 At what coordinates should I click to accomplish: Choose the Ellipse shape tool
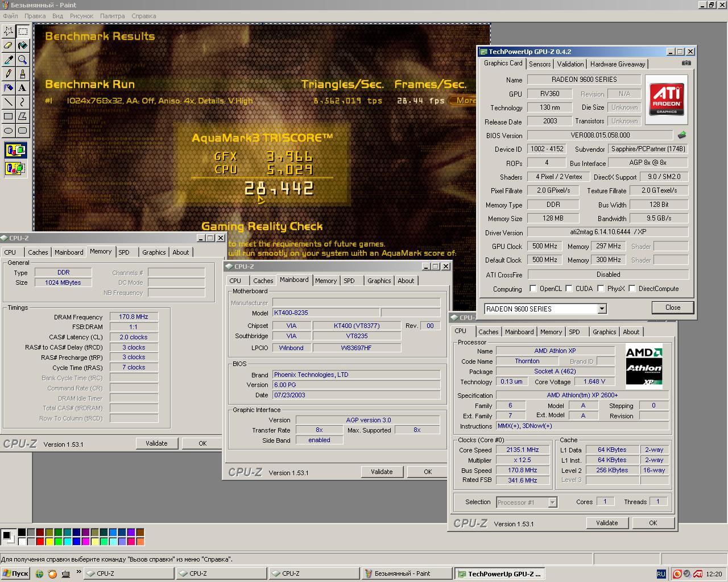(9, 131)
